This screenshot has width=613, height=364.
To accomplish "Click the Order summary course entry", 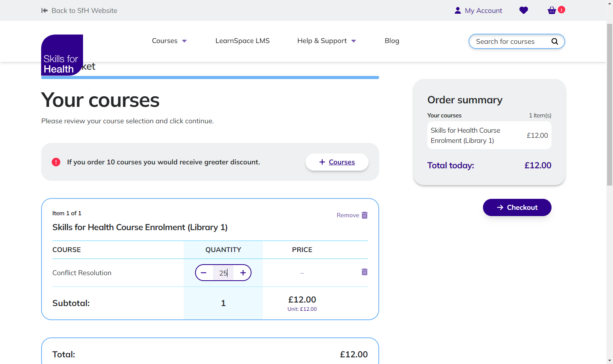I will click(489, 135).
